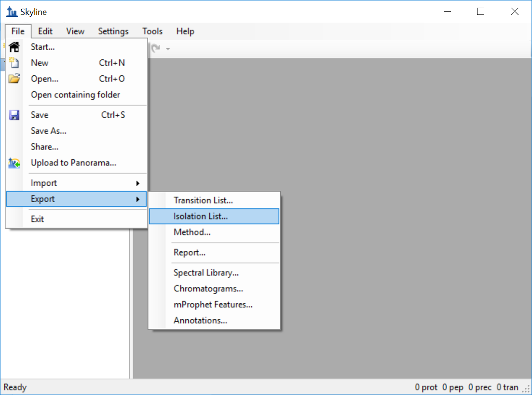
Task: Open the Edit menu
Action: click(45, 31)
